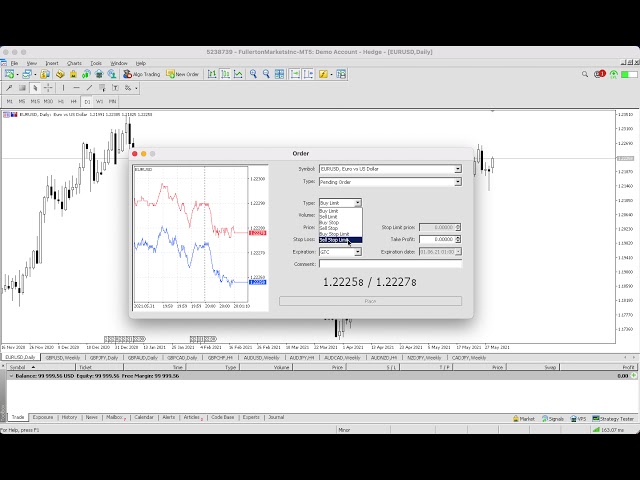
Task: Select Sell Stop from dropdown list
Action: 340,228
